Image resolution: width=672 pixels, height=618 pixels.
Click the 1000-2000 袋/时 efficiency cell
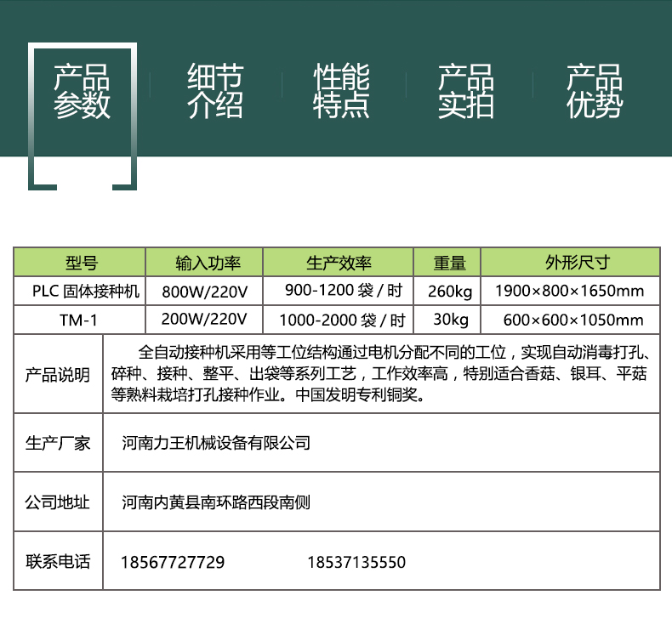pyautogui.click(x=338, y=320)
